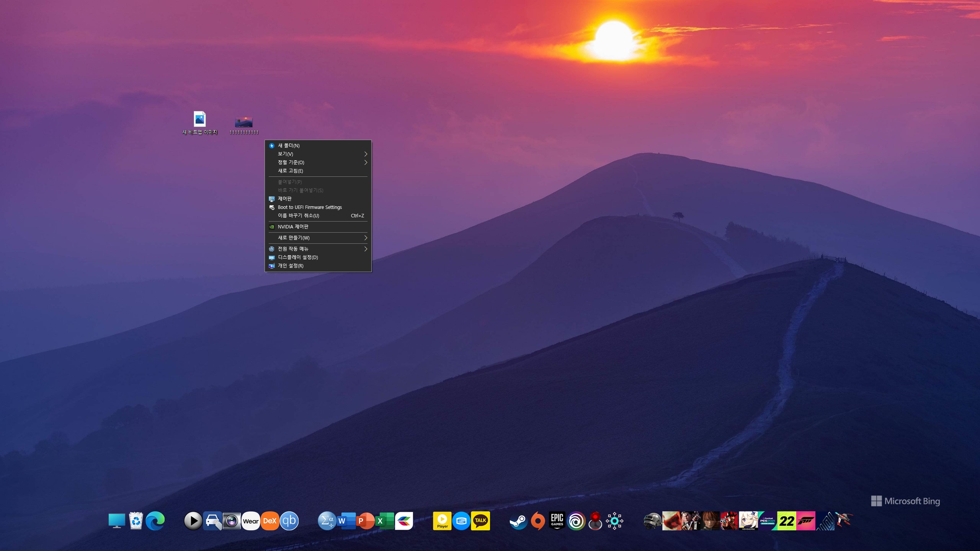Select Boot to UEFI Firmware Settings
Screen dimensions: 980x551
(x=318, y=207)
